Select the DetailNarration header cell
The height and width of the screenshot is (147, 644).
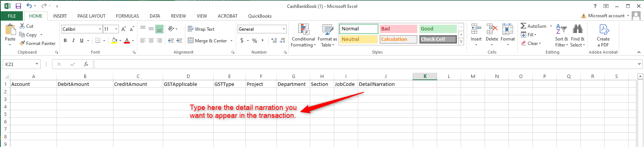click(x=385, y=84)
